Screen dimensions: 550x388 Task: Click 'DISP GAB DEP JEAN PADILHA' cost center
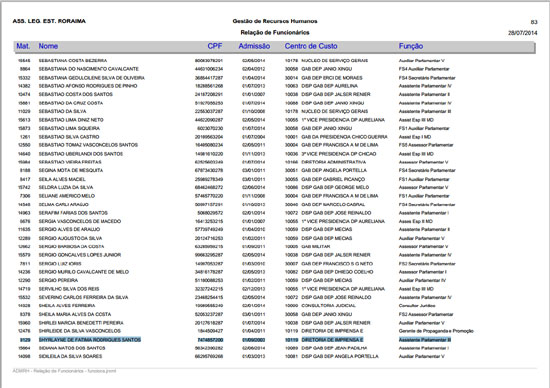(x=334, y=348)
